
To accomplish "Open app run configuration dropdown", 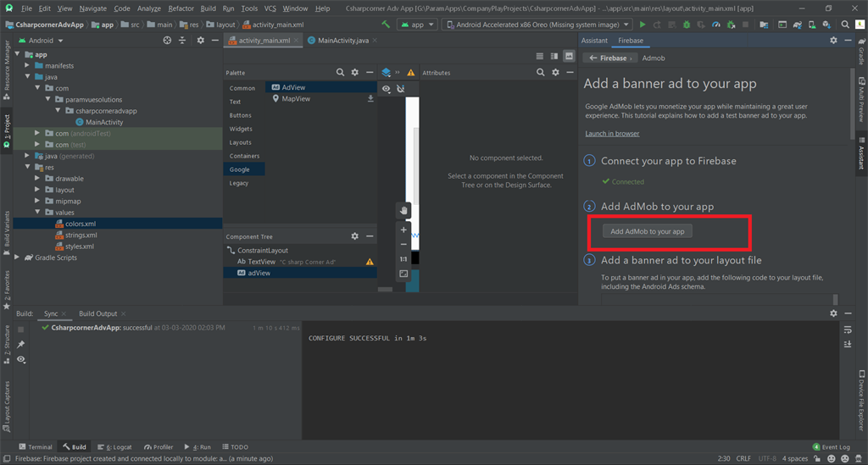I will pos(417,25).
